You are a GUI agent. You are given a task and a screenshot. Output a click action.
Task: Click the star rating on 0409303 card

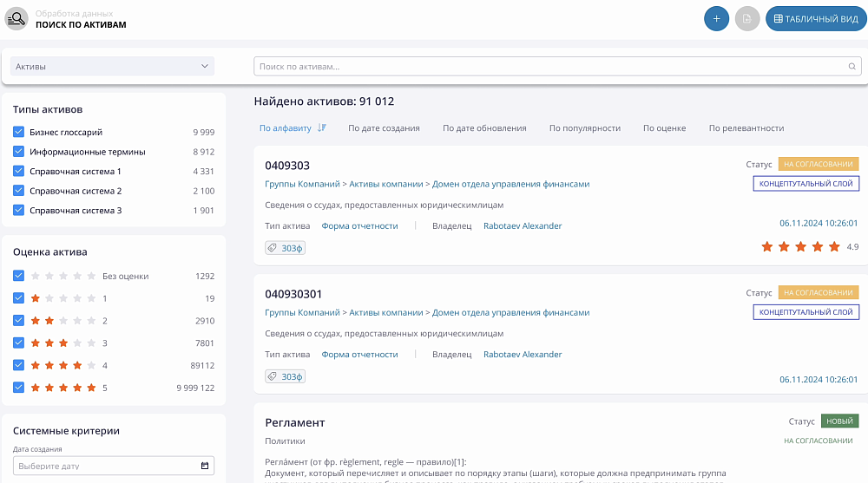pos(800,247)
